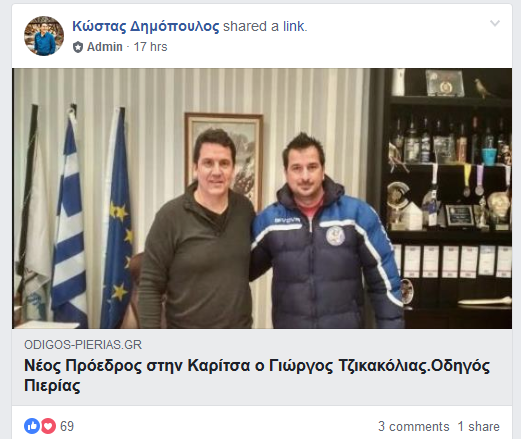521x439 pixels.
Task: Click the "shared a link." text
Action: pos(265,26)
